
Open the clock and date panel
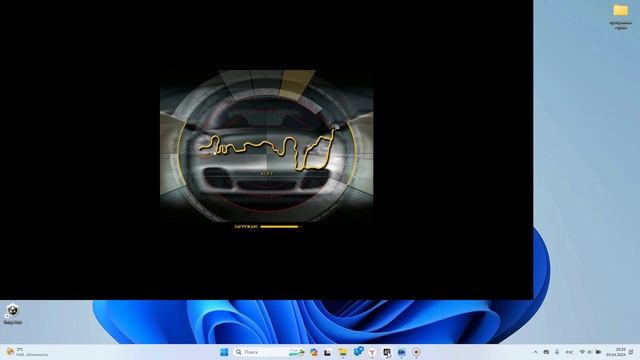616,352
